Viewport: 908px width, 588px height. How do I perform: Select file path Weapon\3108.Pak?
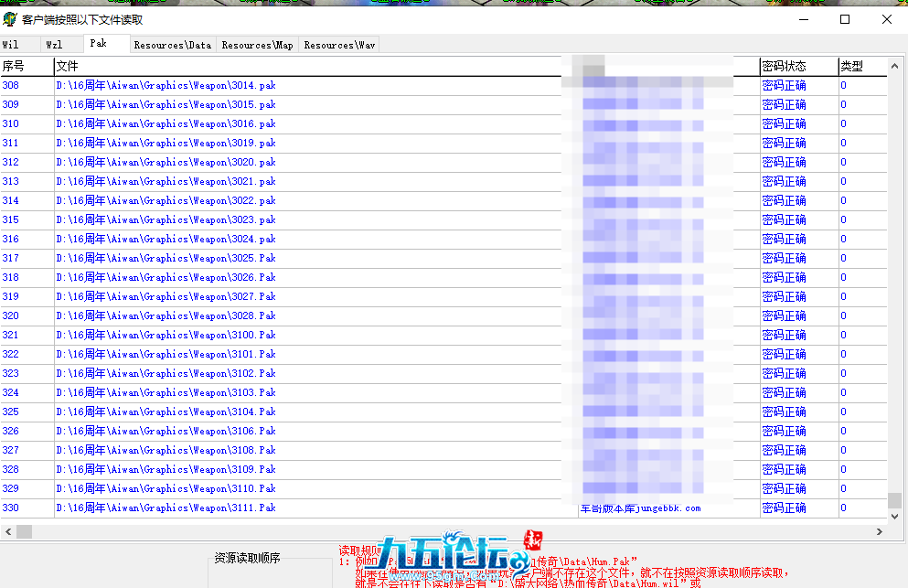tap(166, 450)
